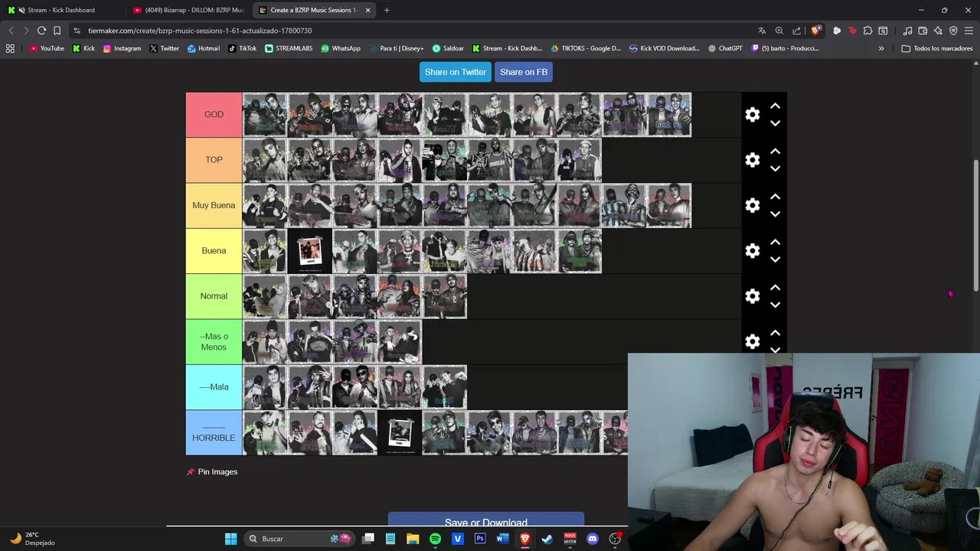Move the Buena tier row down
980x551 pixels.
[x=775, y=259]
